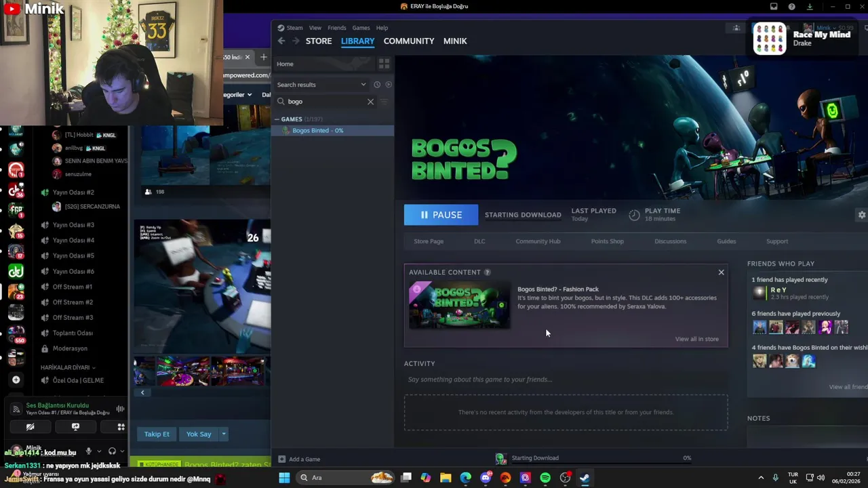Open the Discussions link
This screenshot has width=868, height=488.
670,241
